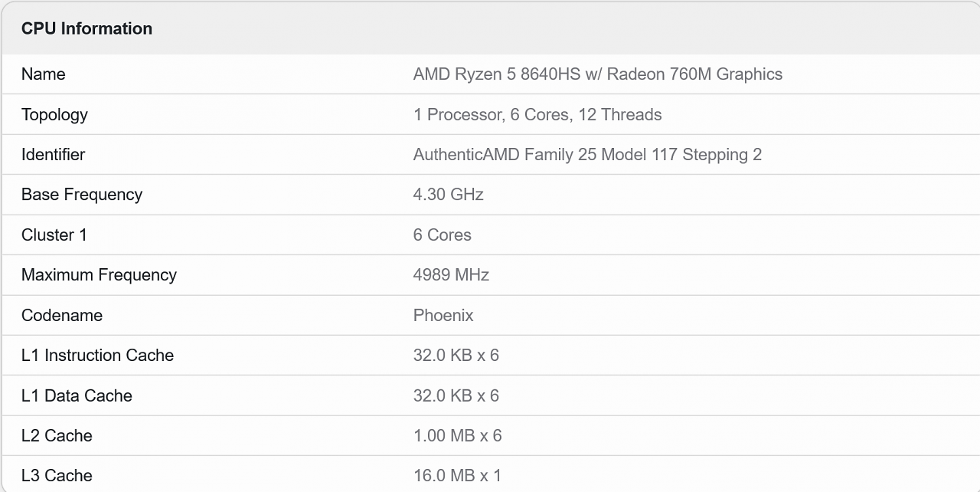This screenshot has width=980, height=492.
Task: Click the CPU Information header
Action: coord(87,28)
